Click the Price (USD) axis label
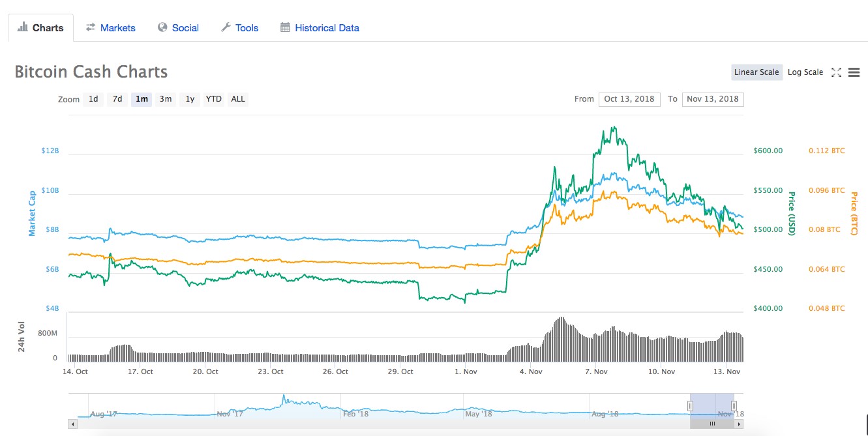This screenshot has height=436, width=868. coord(792,213)
